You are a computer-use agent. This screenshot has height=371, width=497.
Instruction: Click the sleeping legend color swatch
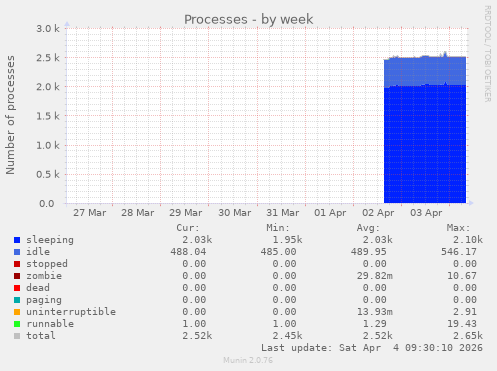(17, 240)
